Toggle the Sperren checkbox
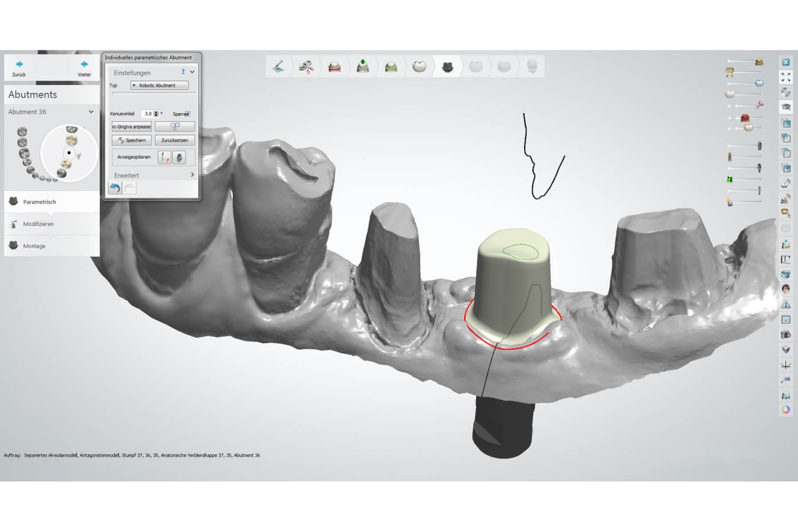The image size is (798, 532). click(187, 114)
